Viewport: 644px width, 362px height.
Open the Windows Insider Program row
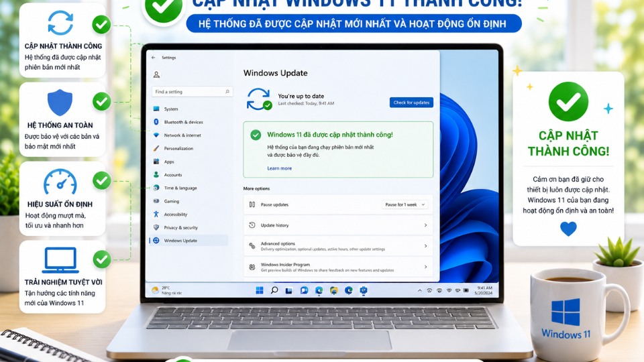[x=338, y=267]
